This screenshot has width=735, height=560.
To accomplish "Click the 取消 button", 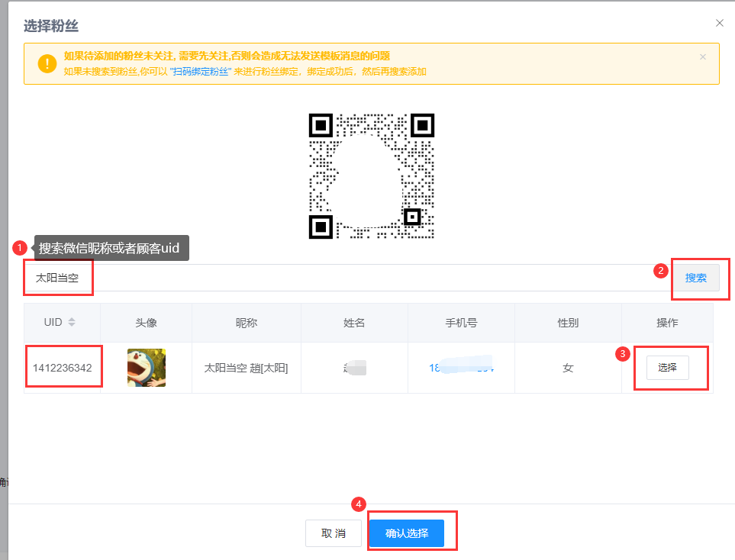I will pyautogui.click(x=334, y=533).
